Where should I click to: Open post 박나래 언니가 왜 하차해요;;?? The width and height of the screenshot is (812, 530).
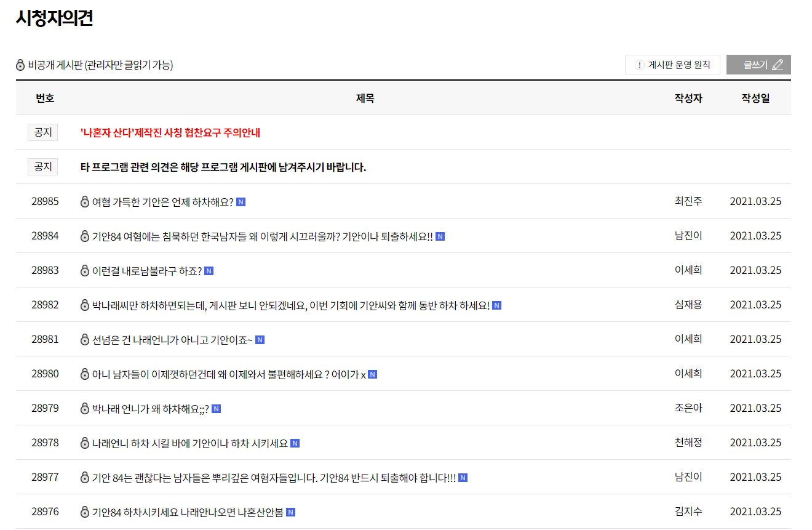tap(150, 409)
